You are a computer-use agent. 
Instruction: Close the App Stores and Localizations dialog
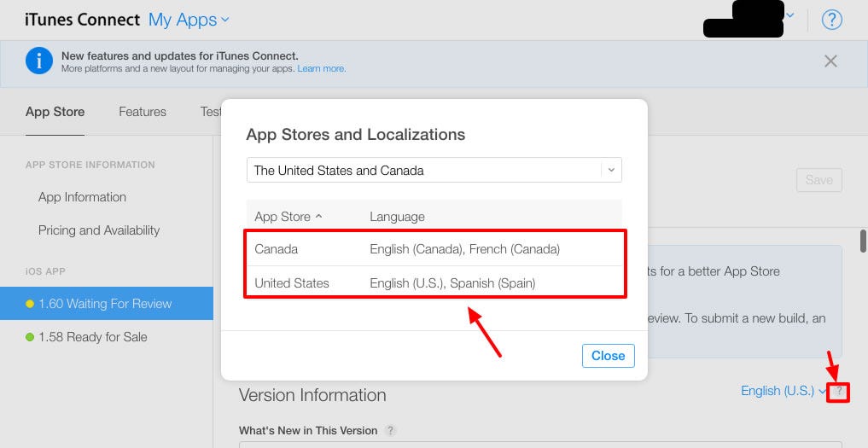coord(608,356)
